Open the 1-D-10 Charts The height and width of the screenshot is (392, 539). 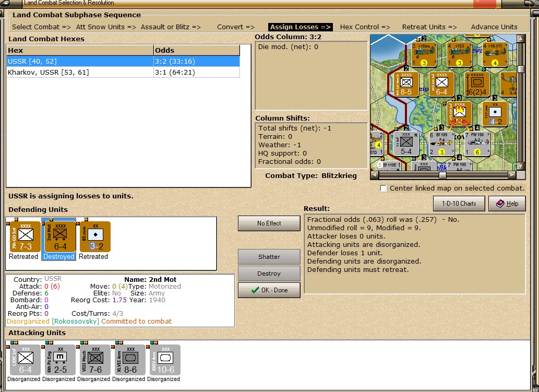[x=459, y=204]
